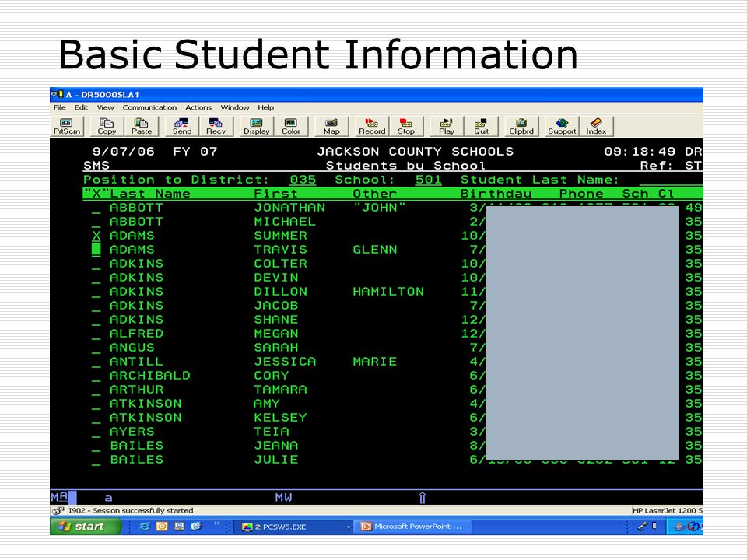Click last name AYERS in the list
This screenshot has height=560, width=747.
coord(132,432)
